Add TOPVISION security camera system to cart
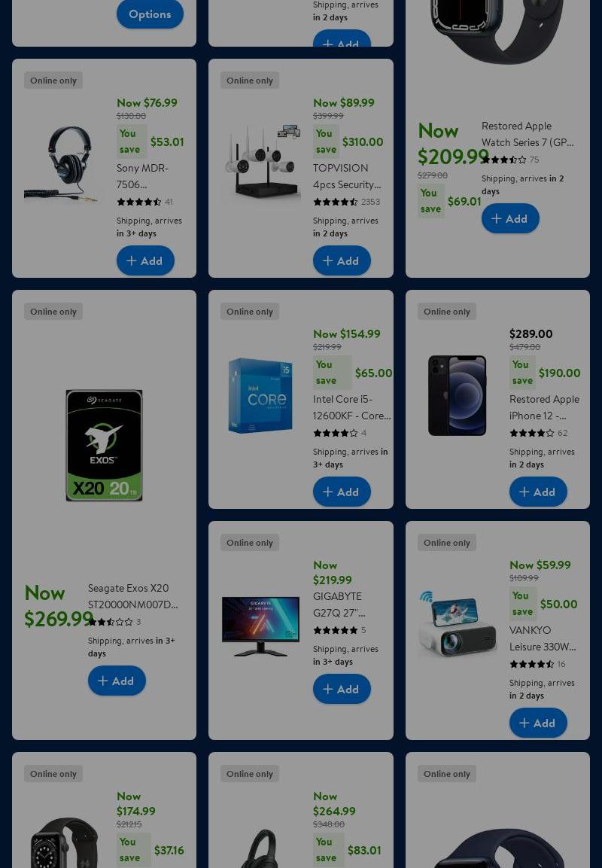 (342, 260)
